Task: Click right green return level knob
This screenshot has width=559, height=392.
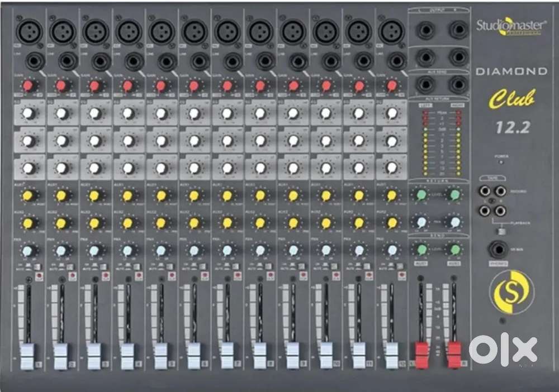Action: [455, 194]
